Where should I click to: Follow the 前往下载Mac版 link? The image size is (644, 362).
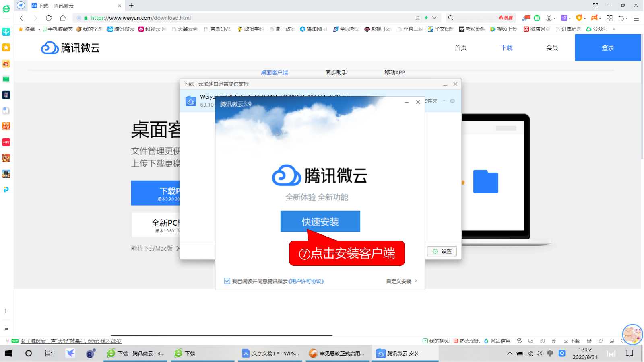point(155,248)
